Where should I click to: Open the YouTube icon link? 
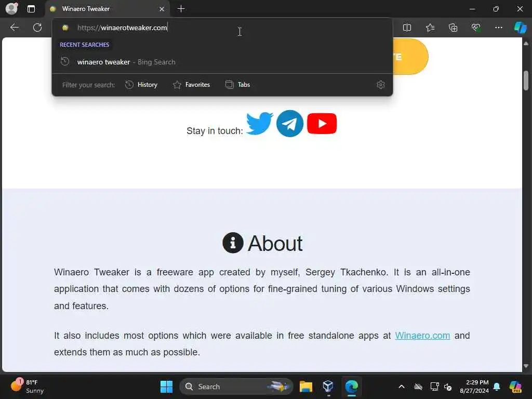(x=322, y=124)
